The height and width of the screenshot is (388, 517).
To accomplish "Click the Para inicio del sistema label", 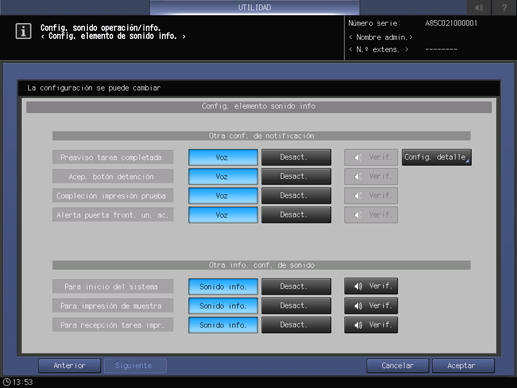I will click(x=113, y=287).
